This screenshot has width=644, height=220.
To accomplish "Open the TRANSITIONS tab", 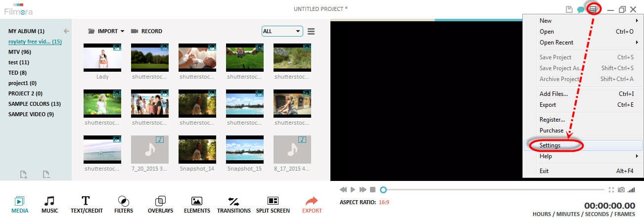I will [x=234, y=205].
